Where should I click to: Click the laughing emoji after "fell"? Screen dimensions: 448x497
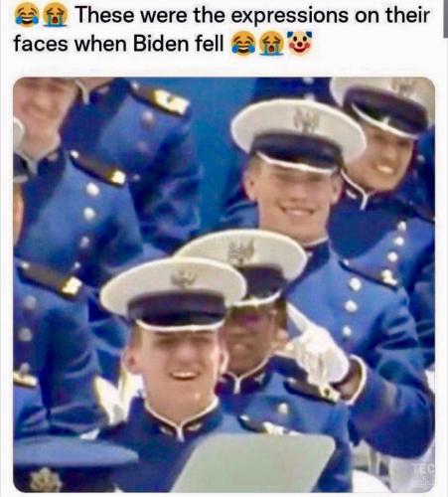point(243,43)
